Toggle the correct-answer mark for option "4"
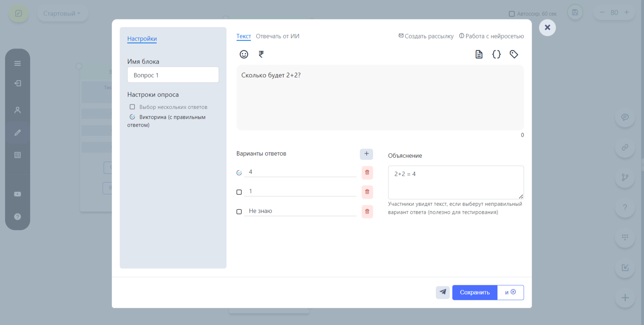This screenshot has height=325, width=644. (x=239, y=173)
